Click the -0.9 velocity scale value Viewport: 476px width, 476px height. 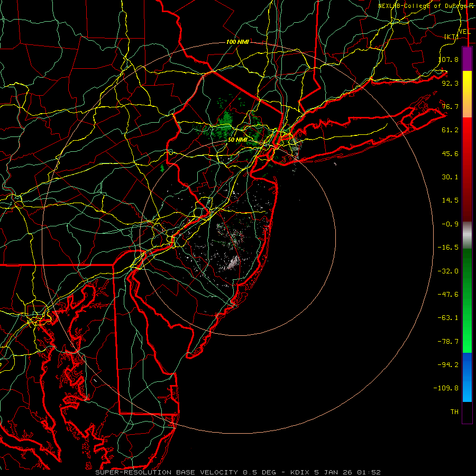coord(450,224)
